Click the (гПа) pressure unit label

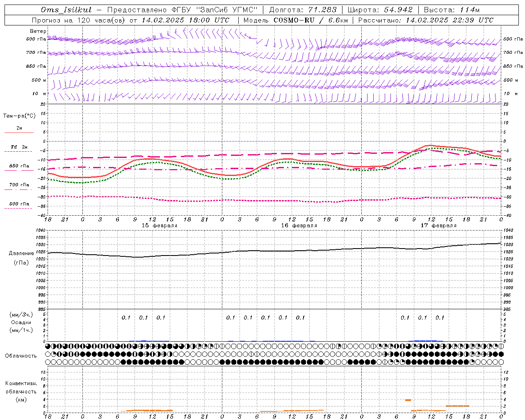click(x=21, y=263)
